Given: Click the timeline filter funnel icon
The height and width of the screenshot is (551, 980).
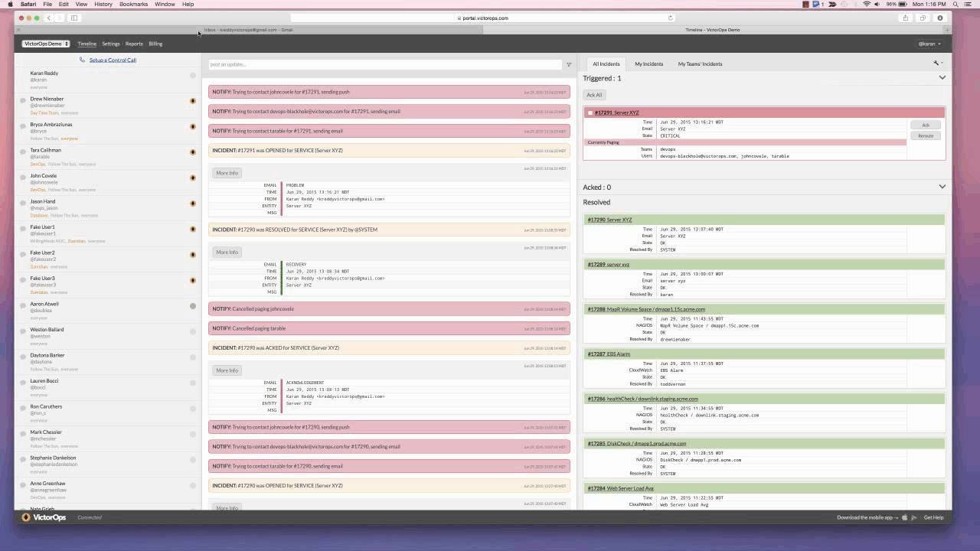Looking at the screenshot, I should [x=569, y=64].
